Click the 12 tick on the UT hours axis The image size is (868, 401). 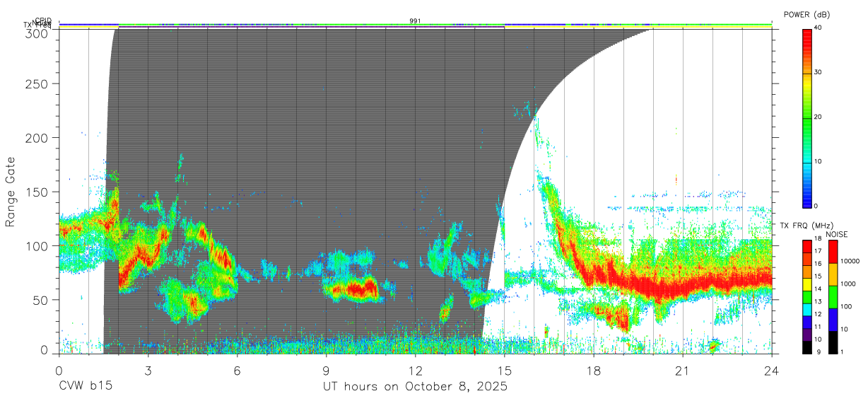click(415, 370)
